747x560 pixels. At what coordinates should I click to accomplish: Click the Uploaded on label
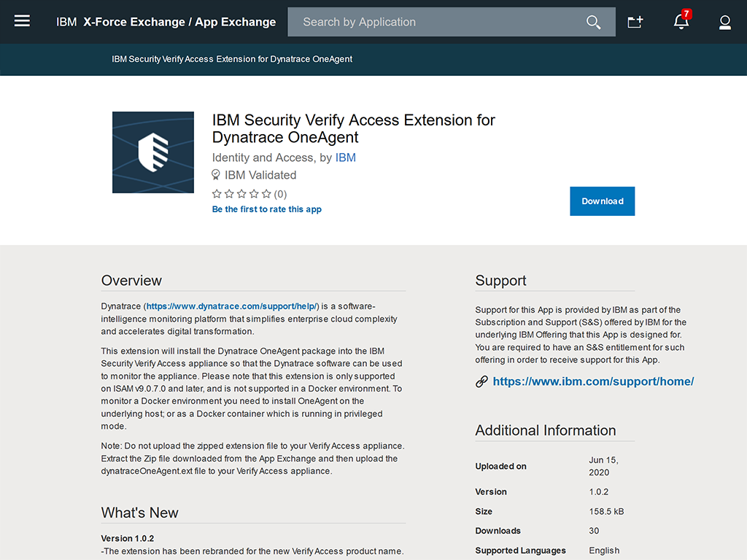click(x=500, y=466)
